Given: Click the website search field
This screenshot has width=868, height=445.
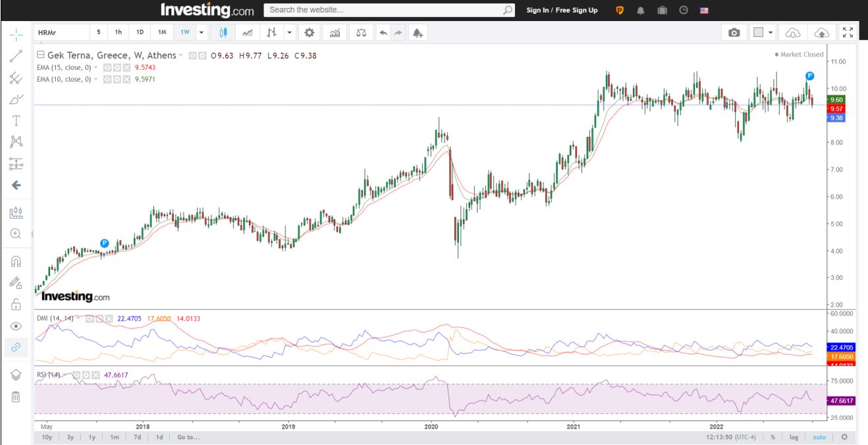Looking at the screenshot, I should pyautogui.click(x=385, y=10).
